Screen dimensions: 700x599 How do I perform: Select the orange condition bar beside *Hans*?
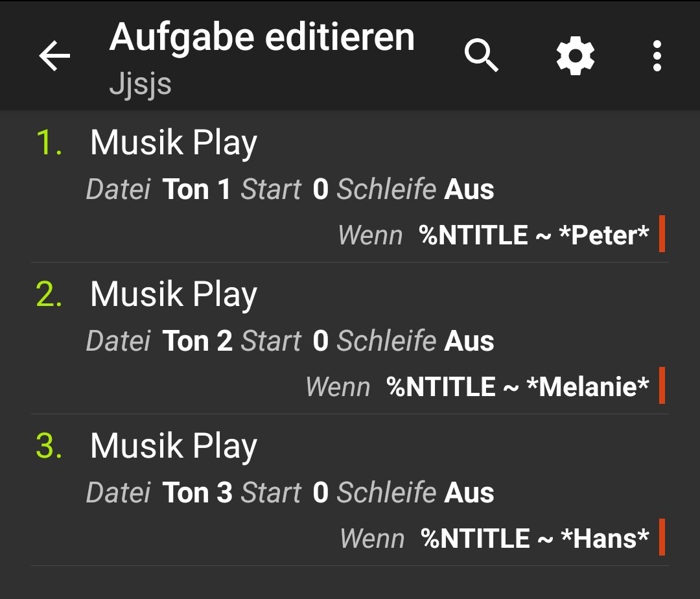click(x=662, y=537)
